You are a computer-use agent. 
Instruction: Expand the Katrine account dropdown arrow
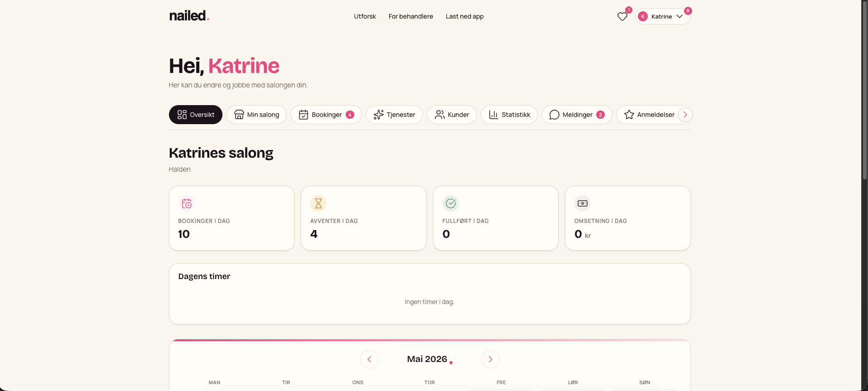coord(679,16)
